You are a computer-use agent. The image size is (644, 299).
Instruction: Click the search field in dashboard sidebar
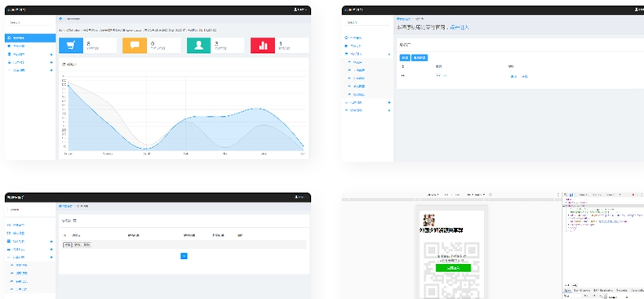pos(30,23)
